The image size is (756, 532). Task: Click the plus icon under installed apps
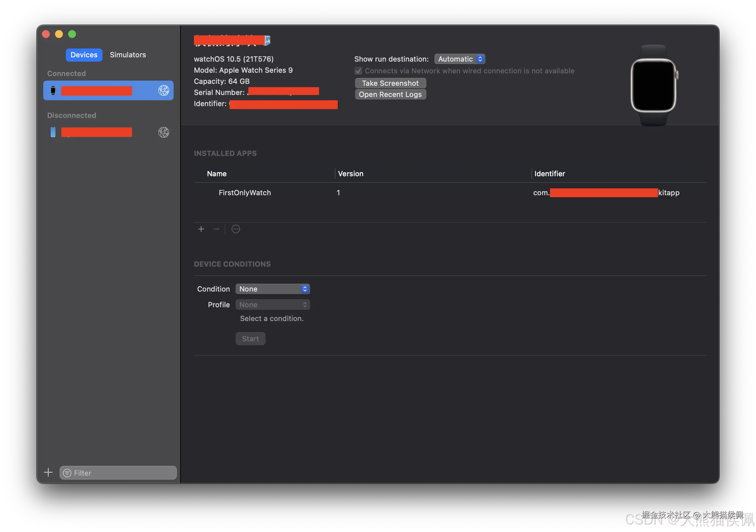pyautogui.click(x=201, y=229)
